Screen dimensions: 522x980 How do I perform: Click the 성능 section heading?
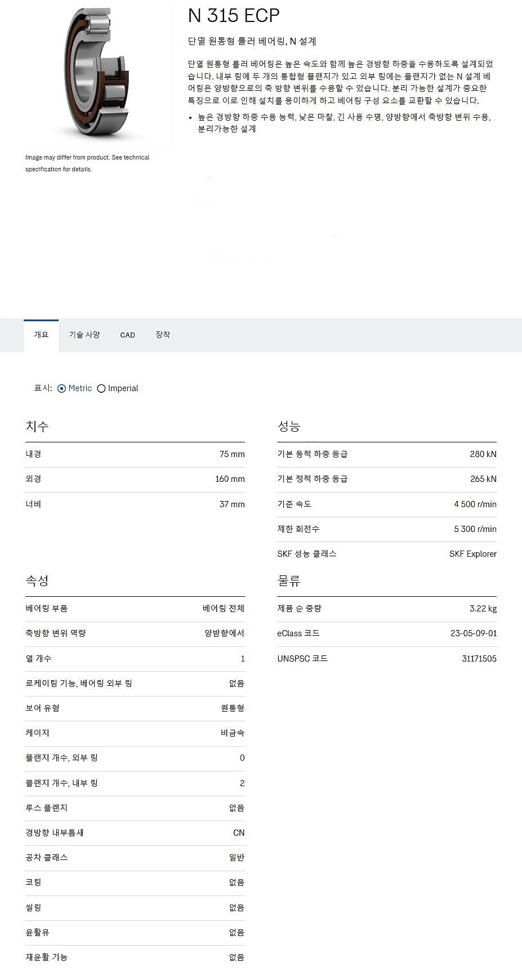click(289, 427)
